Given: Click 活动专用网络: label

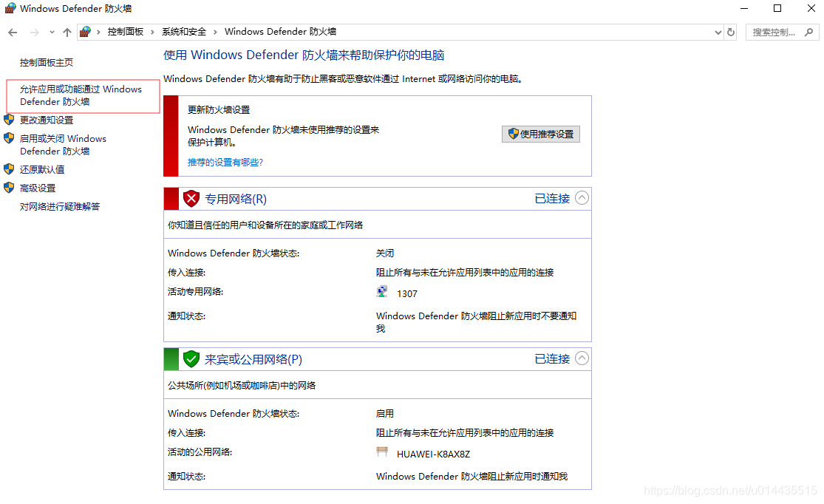Looking at the screenshot, I should click(196, 292).
